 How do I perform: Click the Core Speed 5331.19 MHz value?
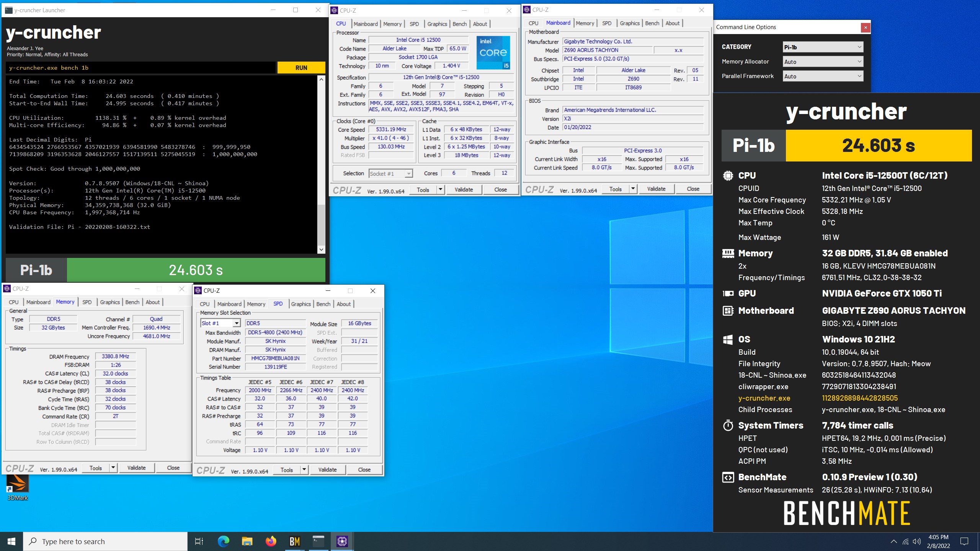(391, 129)
